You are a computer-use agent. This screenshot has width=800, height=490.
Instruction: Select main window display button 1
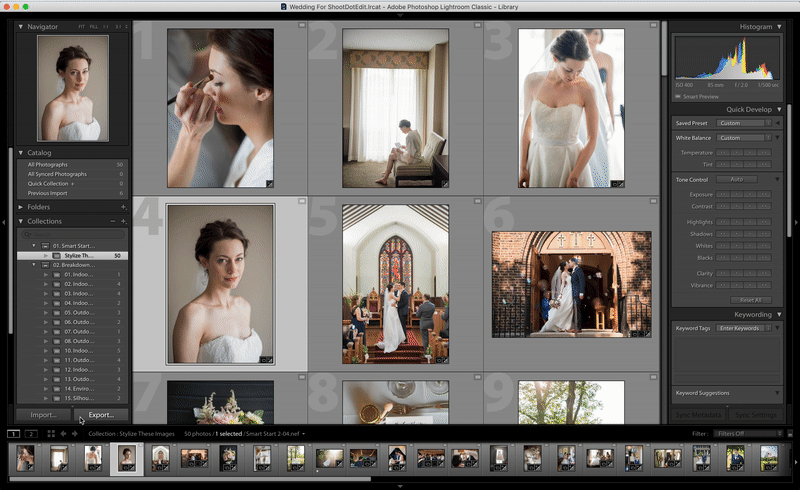coord(14,434)
